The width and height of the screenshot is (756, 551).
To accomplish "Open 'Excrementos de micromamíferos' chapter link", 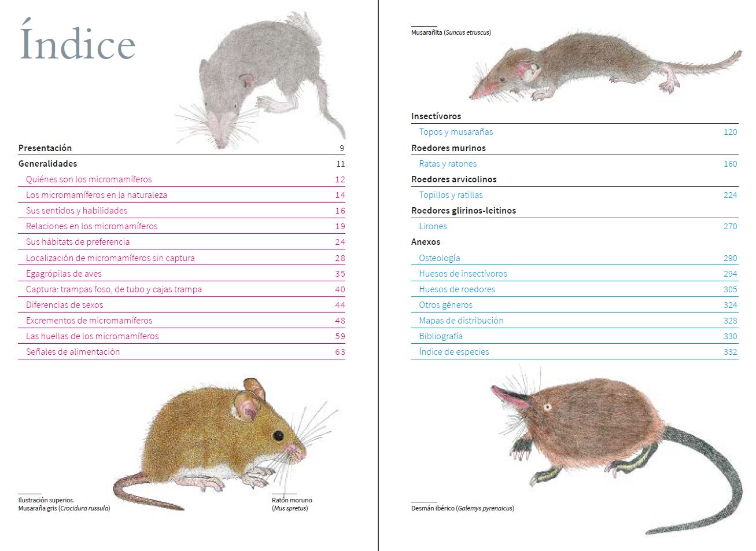I will (89, 321).
